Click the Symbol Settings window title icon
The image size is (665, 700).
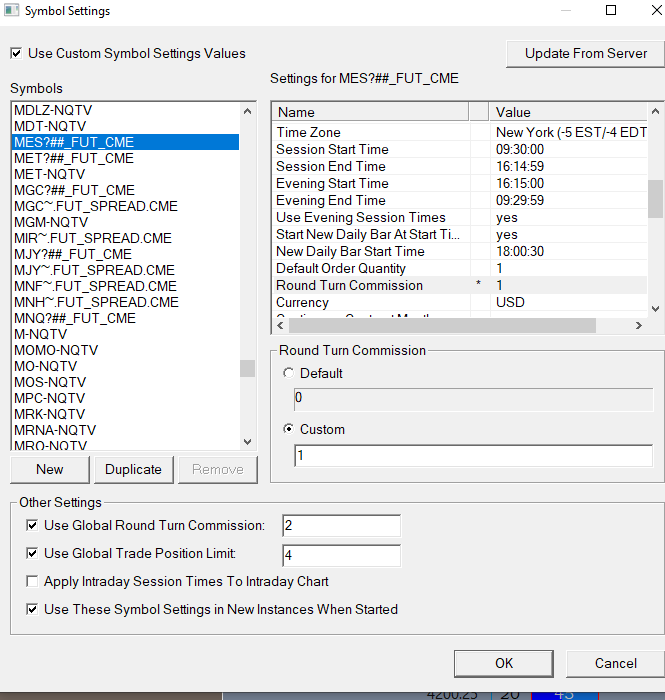click(12, 10)
